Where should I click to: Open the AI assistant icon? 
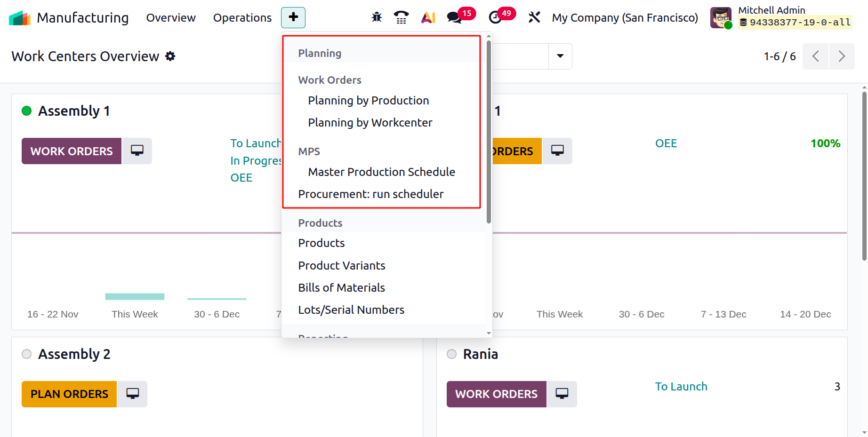click(428, 18)
